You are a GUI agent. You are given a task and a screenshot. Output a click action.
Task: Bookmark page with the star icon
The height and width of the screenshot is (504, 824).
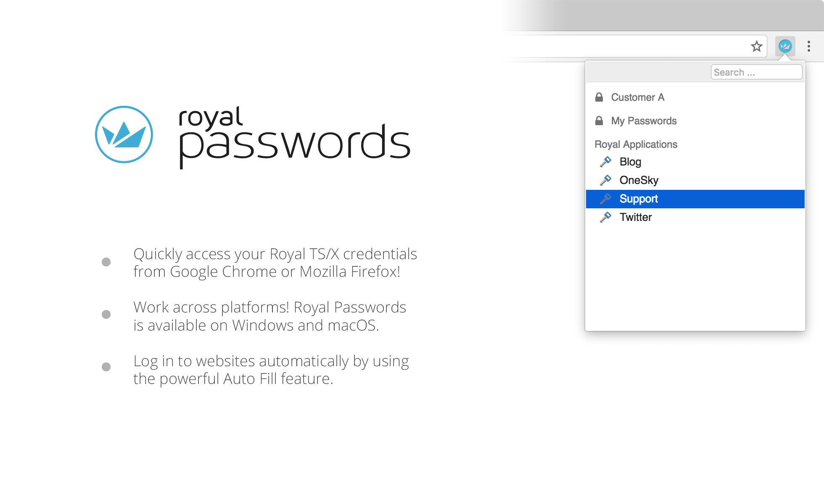pyautogui.click(x=756, y=46)
